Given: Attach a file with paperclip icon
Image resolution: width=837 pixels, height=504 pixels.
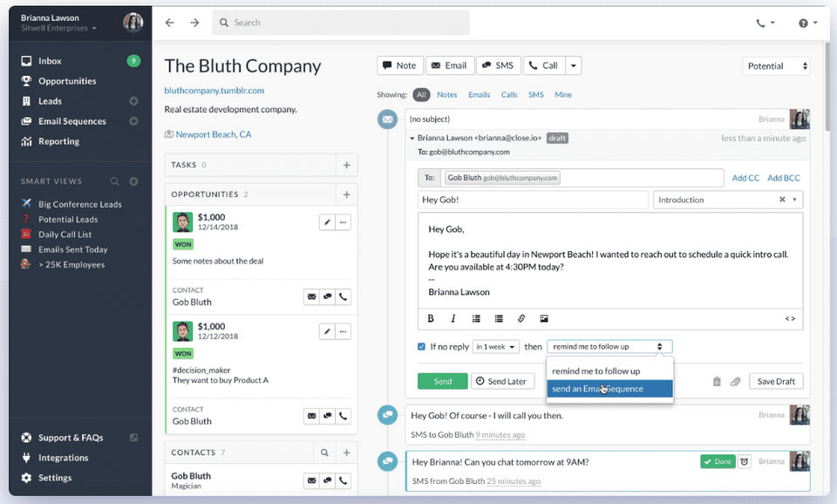Looking at the screenshot, I should (736, 381).
